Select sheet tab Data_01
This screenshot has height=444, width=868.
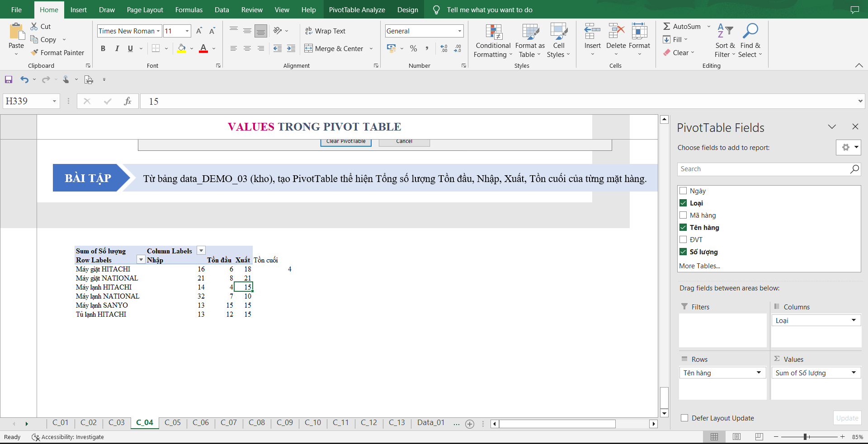[x=431, y=422]
